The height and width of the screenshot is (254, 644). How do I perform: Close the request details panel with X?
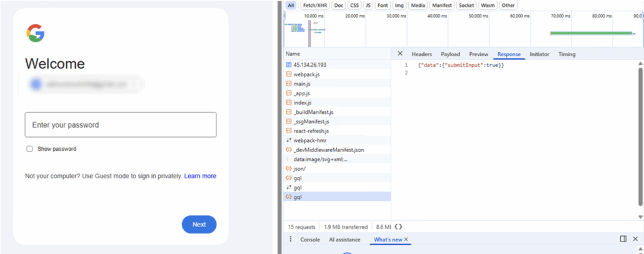400,54
